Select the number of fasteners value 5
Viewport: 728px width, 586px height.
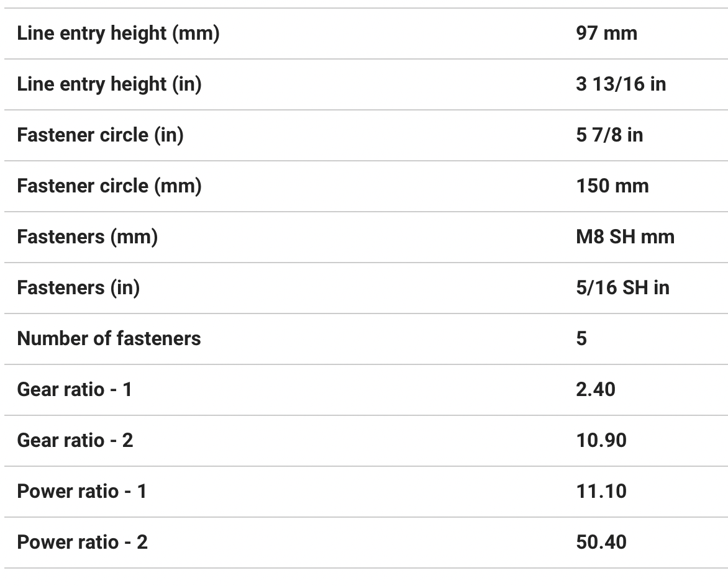581,339
